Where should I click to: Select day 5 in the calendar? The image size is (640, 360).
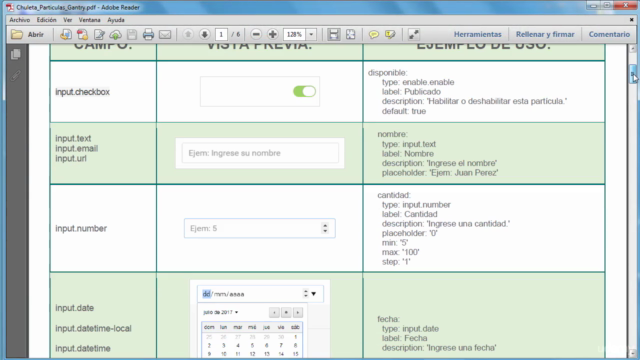point(252,345)
